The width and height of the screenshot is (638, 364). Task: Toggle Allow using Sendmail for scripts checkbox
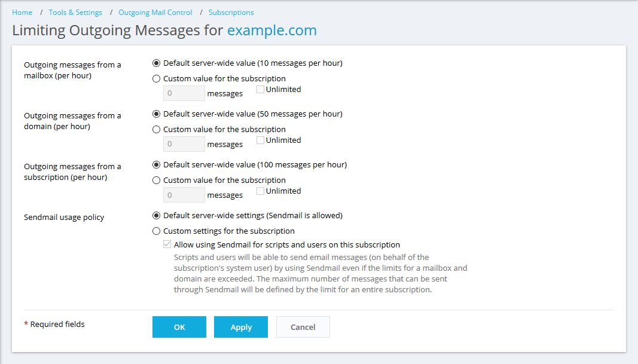[x=167, y=244]
